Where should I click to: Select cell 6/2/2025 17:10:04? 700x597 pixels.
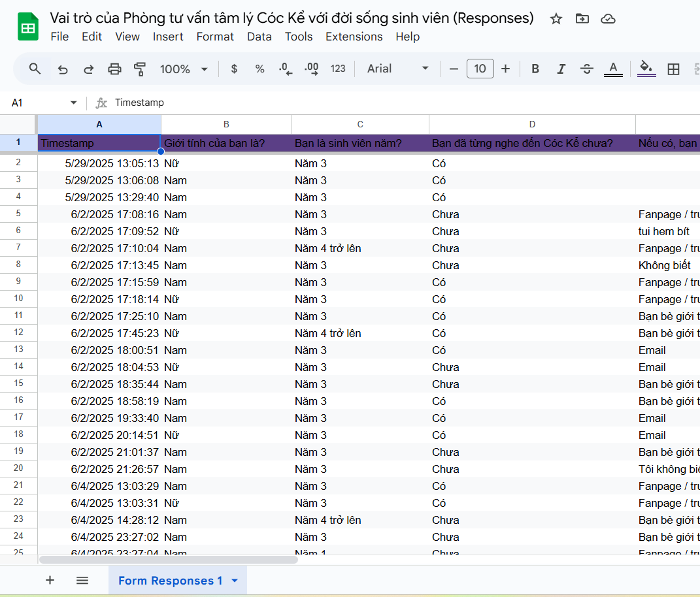tap(99, 248)
